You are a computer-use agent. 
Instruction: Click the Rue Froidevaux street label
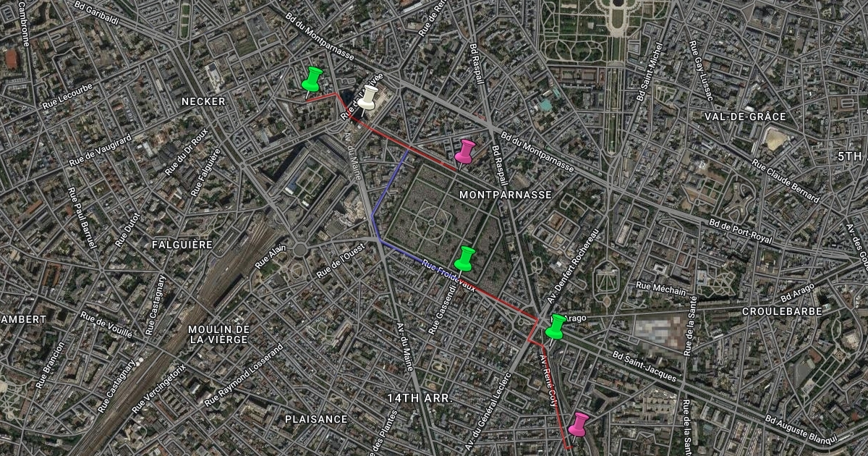coord(448,276)
